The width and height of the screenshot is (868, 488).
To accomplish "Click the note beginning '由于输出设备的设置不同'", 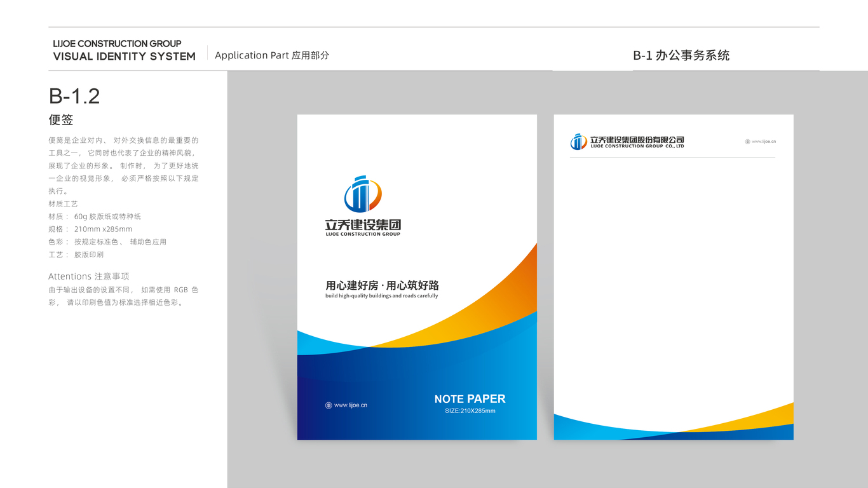I will [x=124, y=296].
